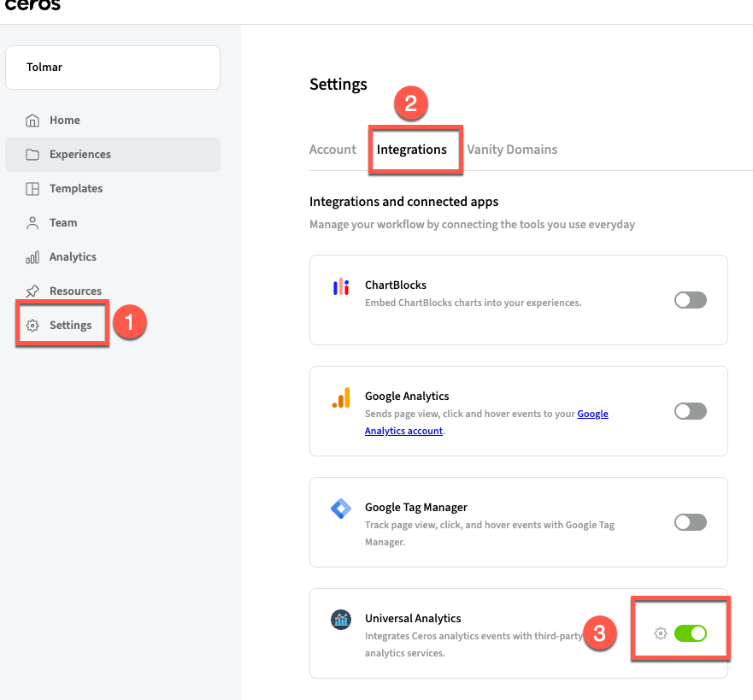Viewport: 753px width, 700px height.
Task: Click the Experiences folder icon
Action: click(x=32, y=155)
